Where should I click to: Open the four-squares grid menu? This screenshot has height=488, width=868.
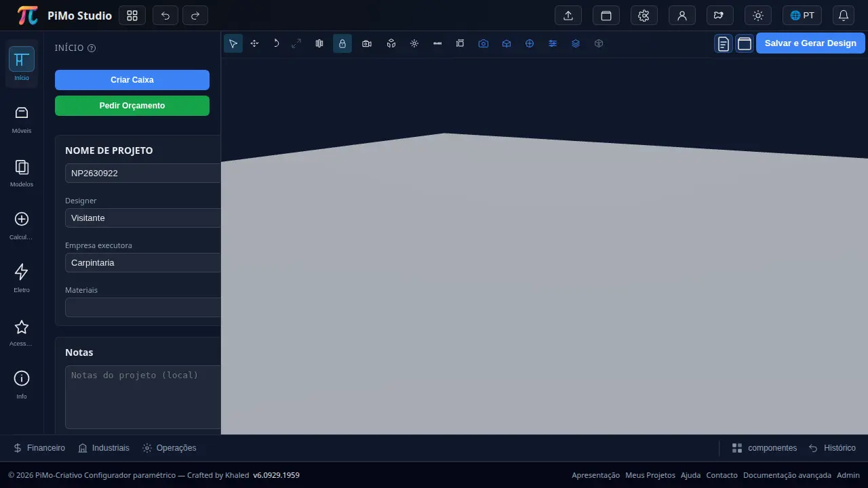(132, 16)
